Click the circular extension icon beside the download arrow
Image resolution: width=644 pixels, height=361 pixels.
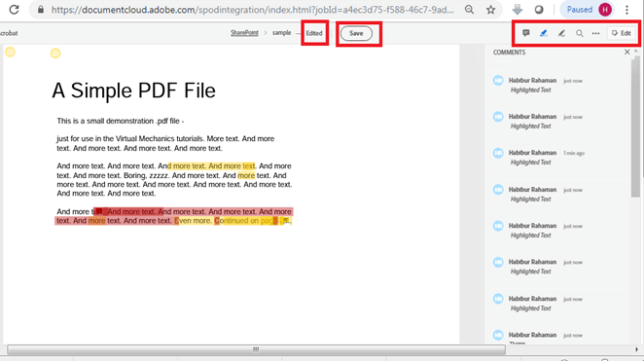539,10
